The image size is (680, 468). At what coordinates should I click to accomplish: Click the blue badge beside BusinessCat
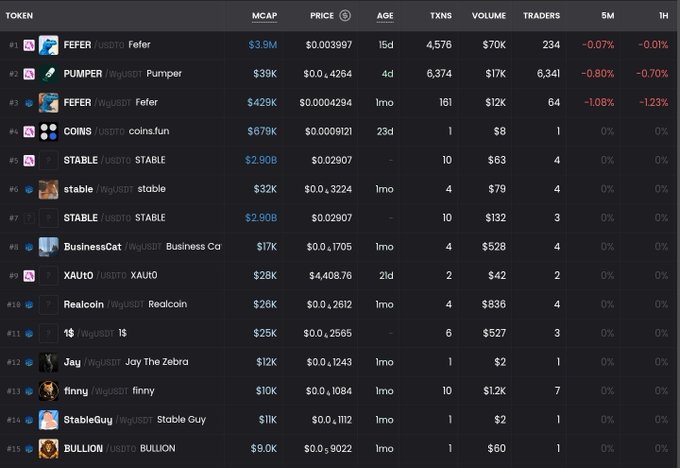pyautogui.click(x=29, y=247)
